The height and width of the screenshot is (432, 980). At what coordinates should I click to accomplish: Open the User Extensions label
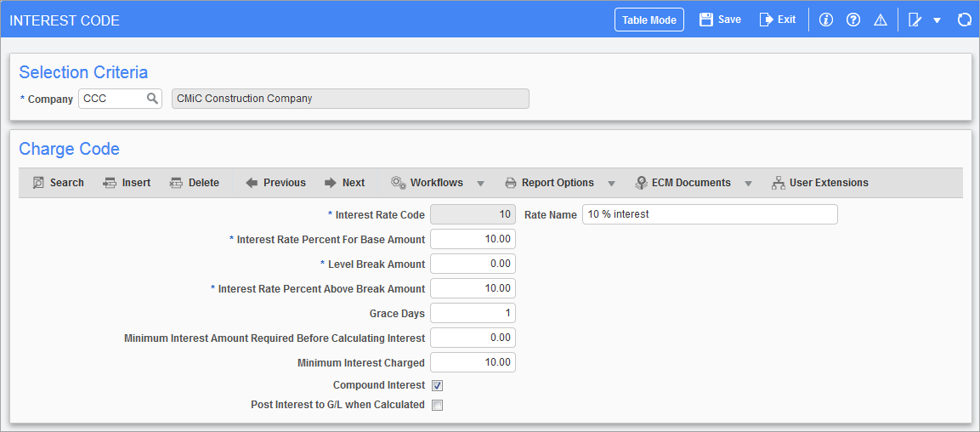[x=829, y=183]
